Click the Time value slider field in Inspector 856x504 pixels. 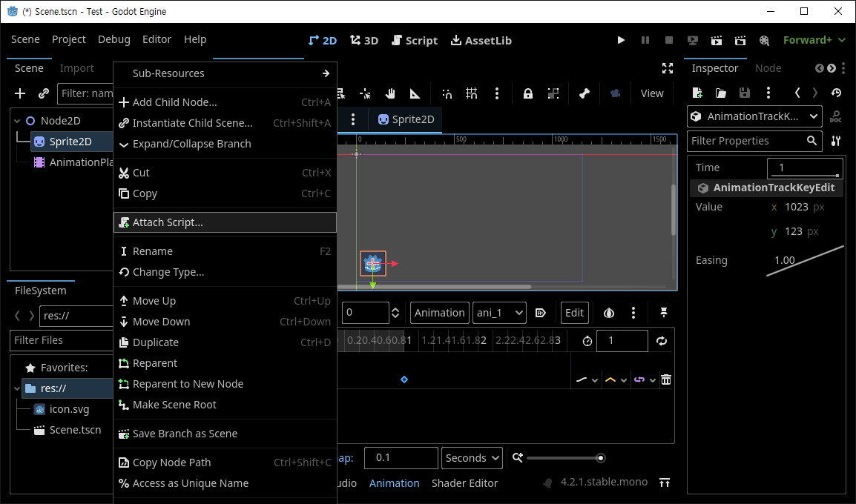[x=805, y=168]
